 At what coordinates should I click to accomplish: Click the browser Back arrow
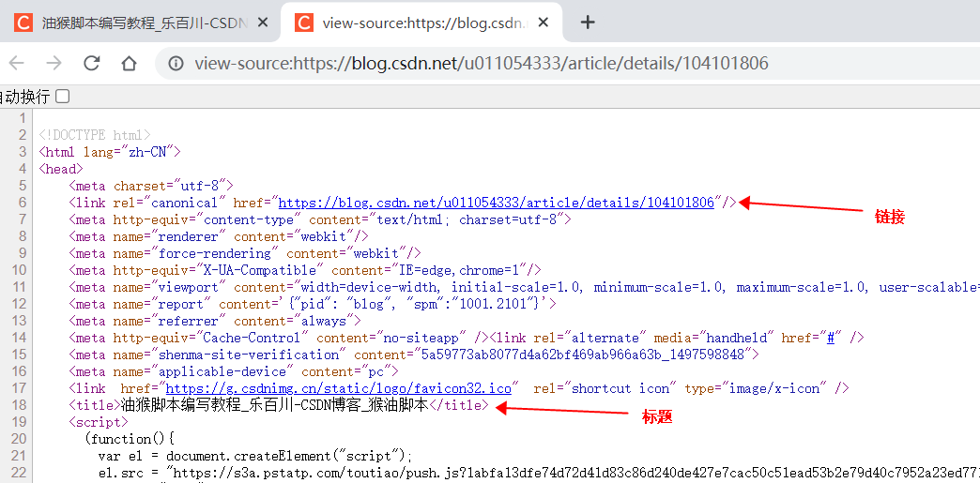[x=16, y=63]
